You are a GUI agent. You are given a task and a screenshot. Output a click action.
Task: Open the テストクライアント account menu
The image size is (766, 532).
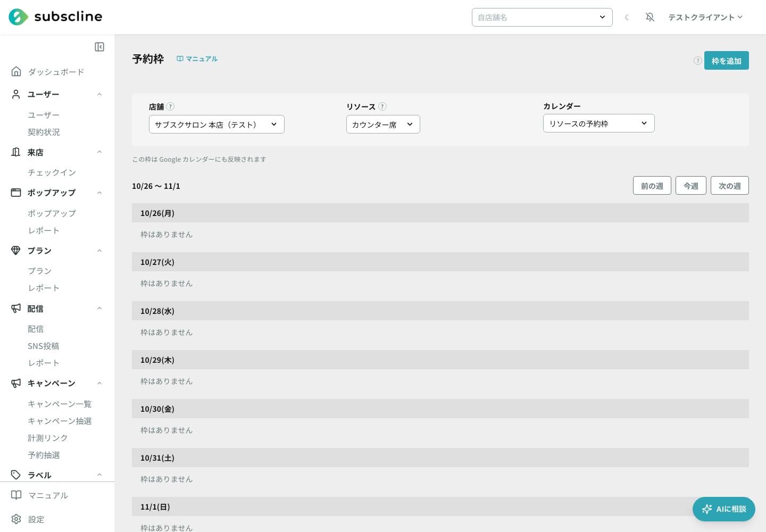coord(705,18)
